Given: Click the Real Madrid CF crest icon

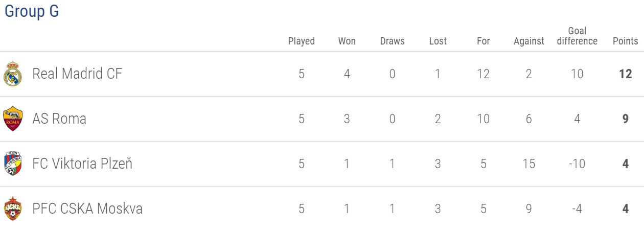Looking at the screenshot, I should click(x=13, y=74).
